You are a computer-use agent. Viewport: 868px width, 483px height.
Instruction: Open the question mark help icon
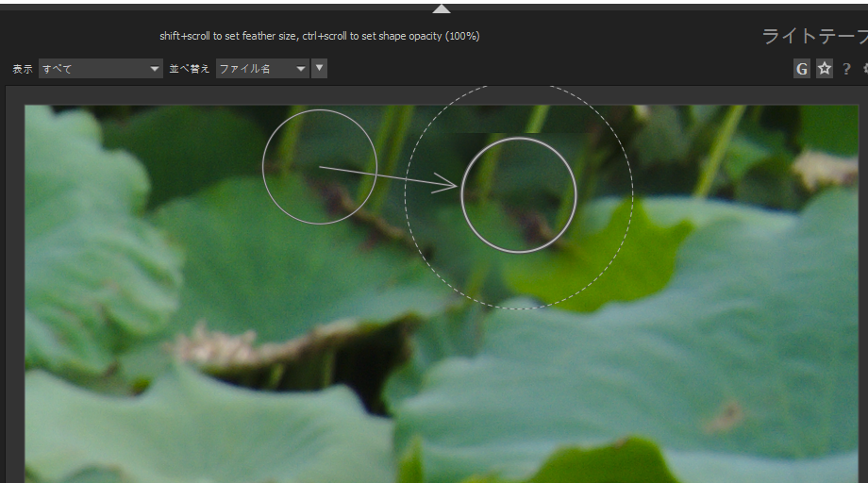click(x=846, y=69)
